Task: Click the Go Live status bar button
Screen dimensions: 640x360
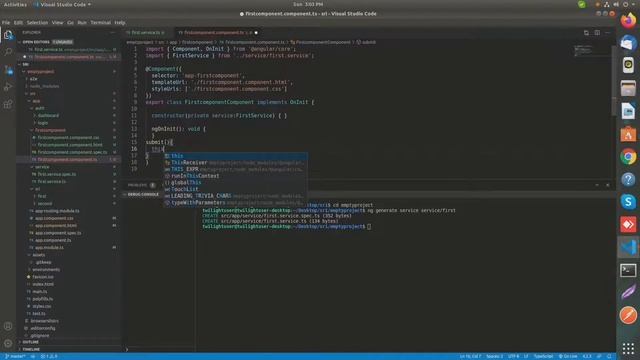Action: (568, 356)
